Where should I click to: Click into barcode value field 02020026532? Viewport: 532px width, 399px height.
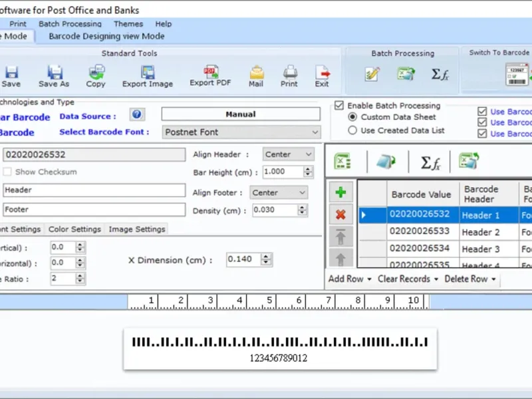pos(94,155)
